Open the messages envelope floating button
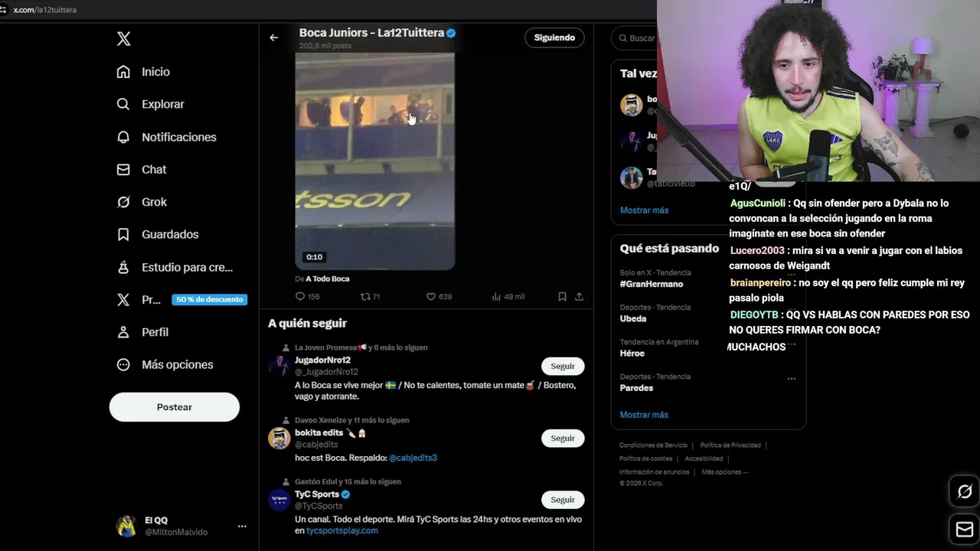Viewport: 980px width, 551px height. pos(965,530)
